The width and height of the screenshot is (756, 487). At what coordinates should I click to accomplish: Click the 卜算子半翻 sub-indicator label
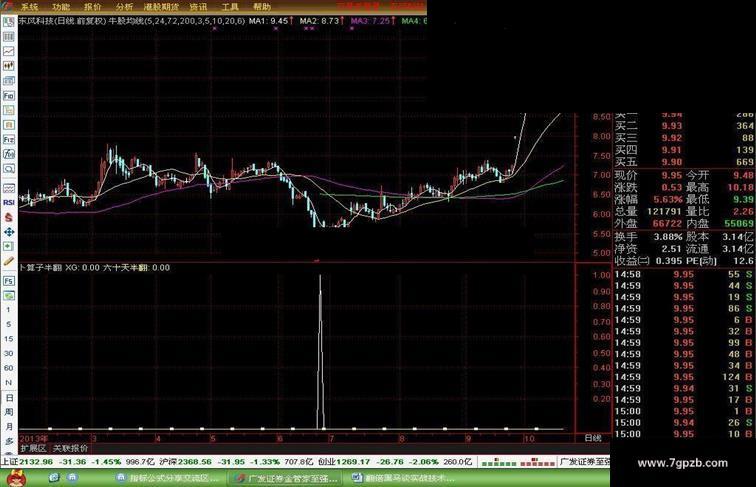40,268
